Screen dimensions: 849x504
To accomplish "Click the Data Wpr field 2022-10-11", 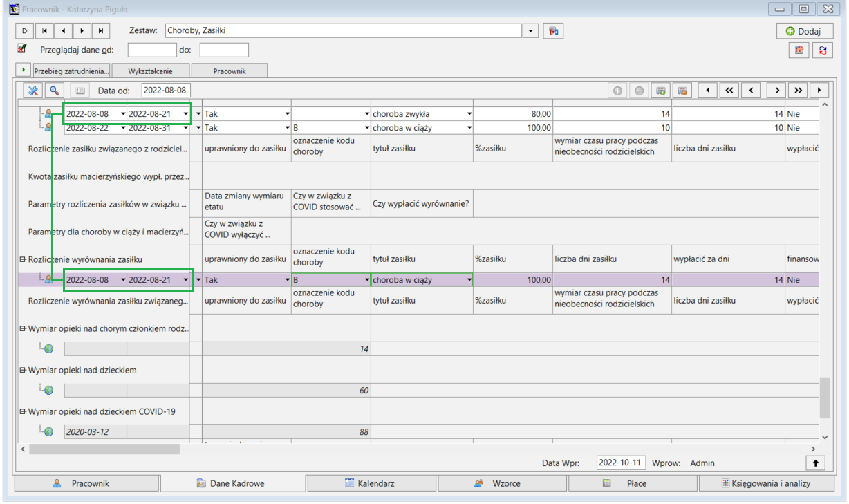I will 621,463.
